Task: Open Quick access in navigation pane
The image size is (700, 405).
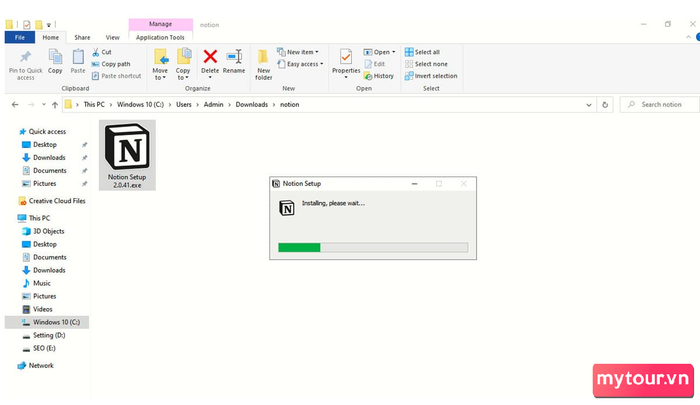Action: click(47, 132)
